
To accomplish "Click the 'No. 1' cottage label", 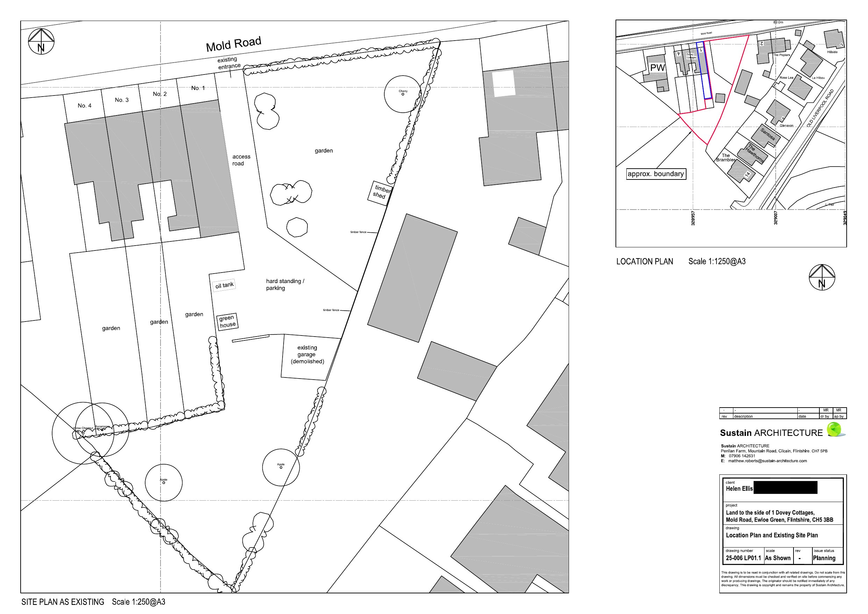I will point(198,88).
